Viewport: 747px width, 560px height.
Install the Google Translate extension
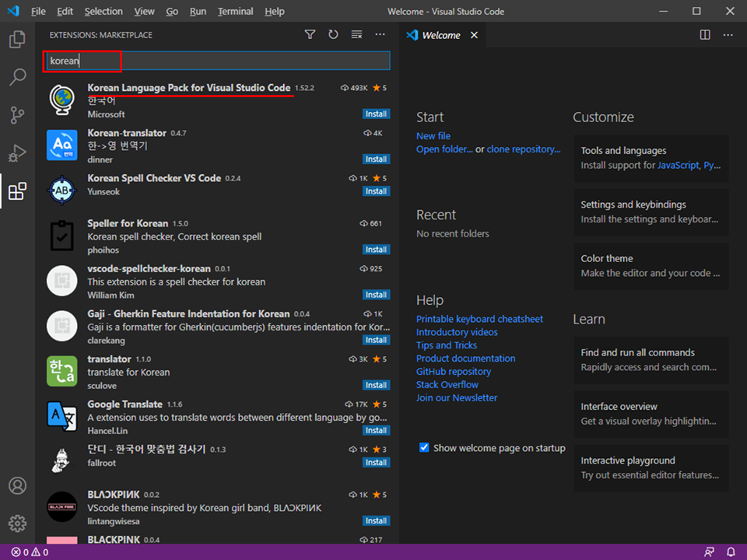click(376, 430)
